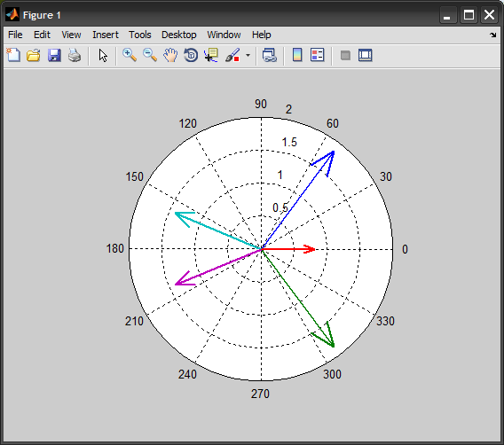The width and height of the screenshot is (504, 445).
Task: Click the Save Figure floppy icon
Action: 54,55
